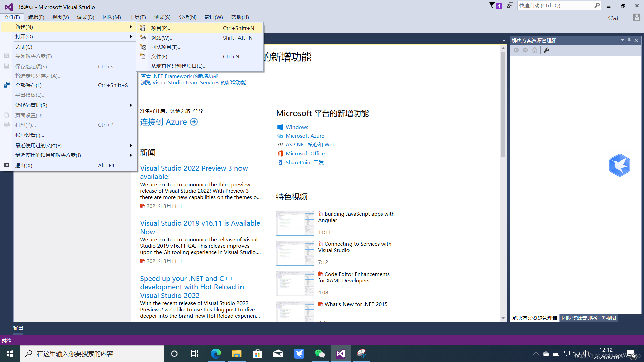Open File Explorer from taskbar
The image size is (644, 362).
coord(237,354)
